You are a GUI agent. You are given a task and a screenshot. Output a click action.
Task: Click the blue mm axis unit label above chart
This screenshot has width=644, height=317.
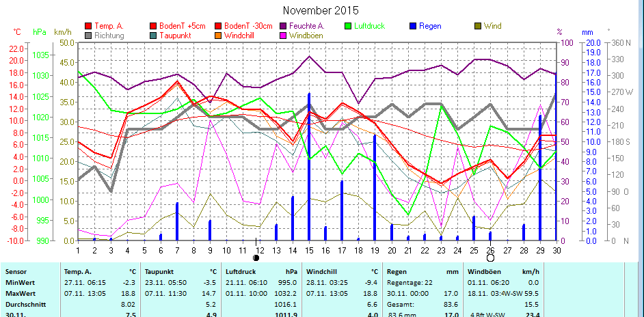point(587,31)
